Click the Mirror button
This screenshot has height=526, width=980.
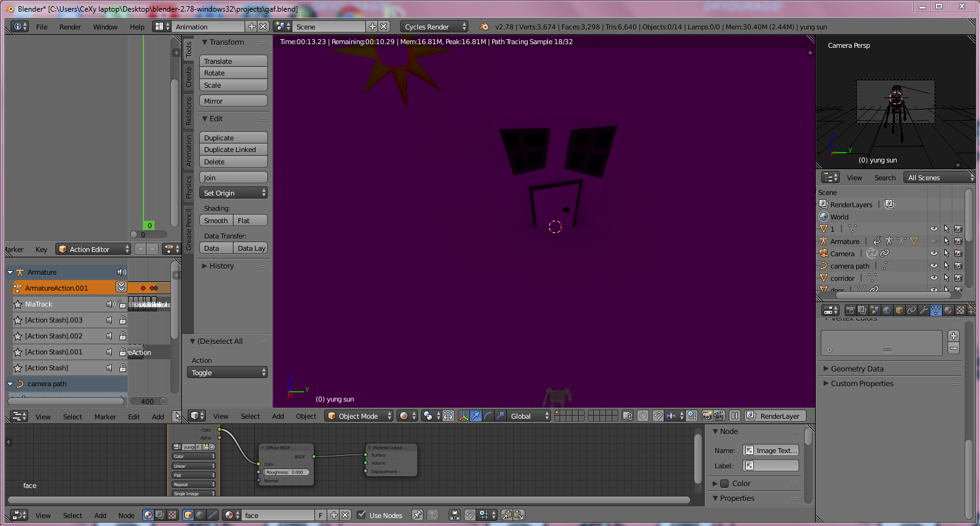pos(233,101)
